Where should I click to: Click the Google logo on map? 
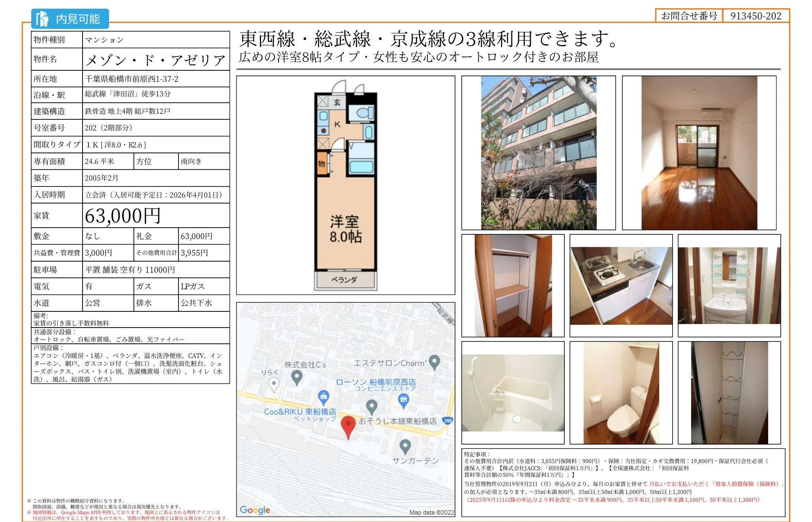pos(255,510)
